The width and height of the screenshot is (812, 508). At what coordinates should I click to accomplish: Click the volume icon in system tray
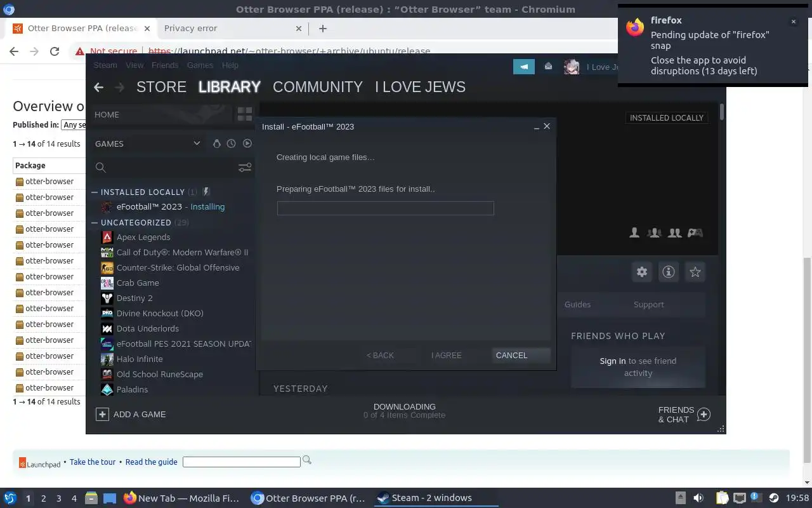(x=698, y=498)
